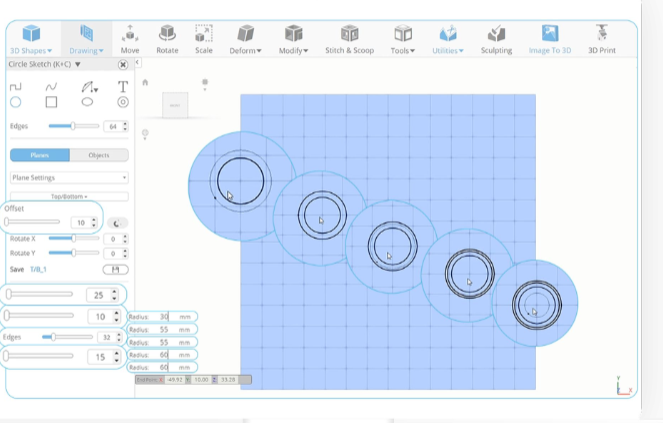Click the Offset slider track
The image size is (663, 423).
coord(32,222)
